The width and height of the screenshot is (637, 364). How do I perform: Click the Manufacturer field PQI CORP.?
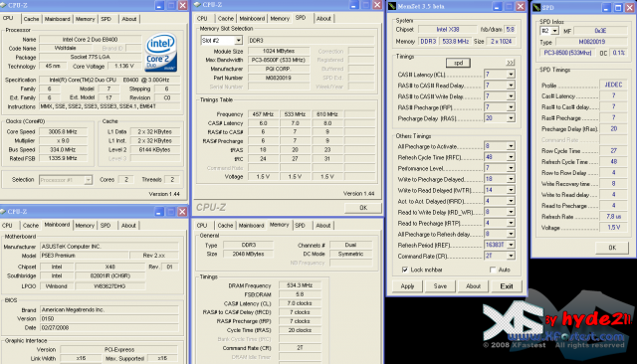coord(279,69)
